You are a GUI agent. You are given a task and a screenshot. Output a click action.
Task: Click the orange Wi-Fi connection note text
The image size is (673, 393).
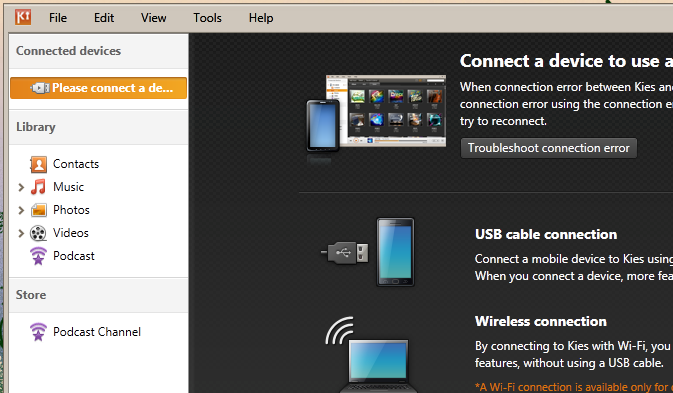tap(574, 387)
